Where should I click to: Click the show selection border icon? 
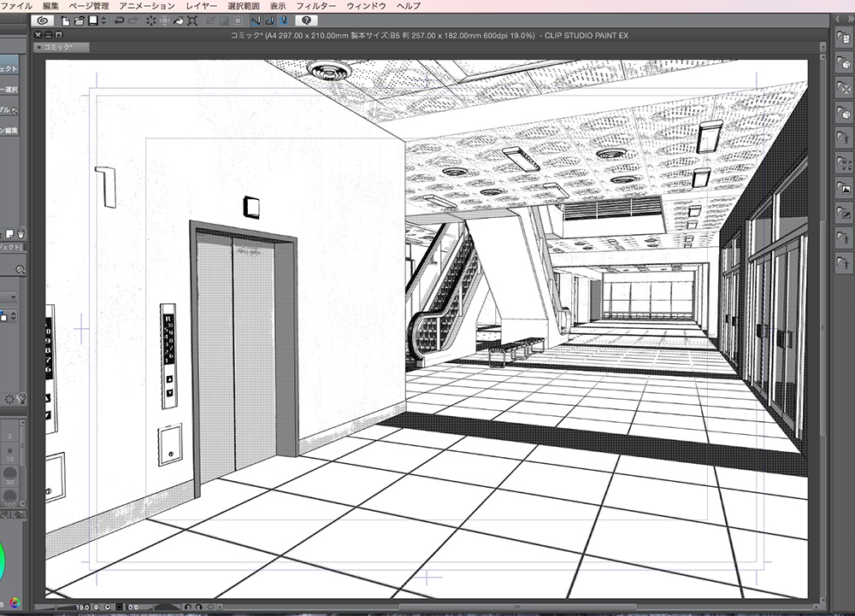238,21
